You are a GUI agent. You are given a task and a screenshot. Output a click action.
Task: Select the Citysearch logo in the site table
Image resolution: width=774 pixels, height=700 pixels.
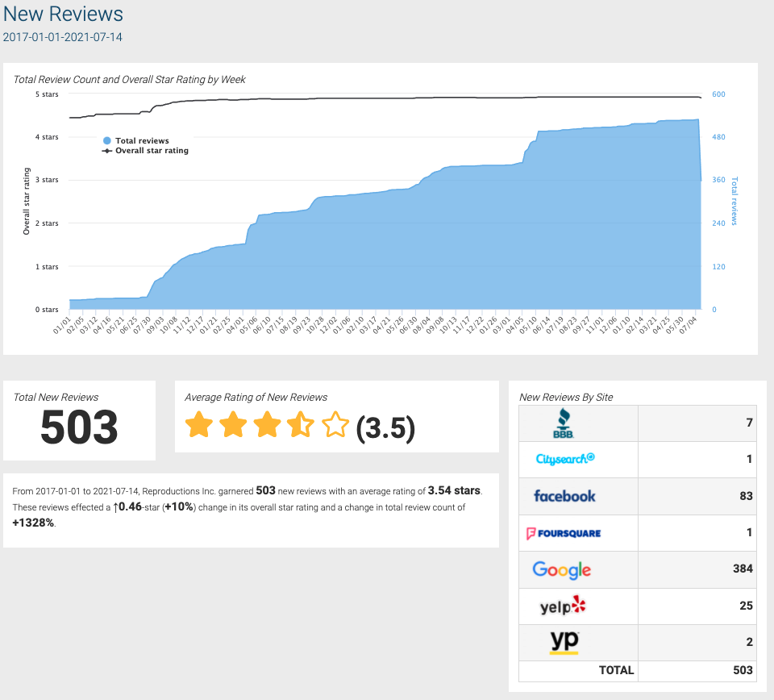tap(564, 459)
